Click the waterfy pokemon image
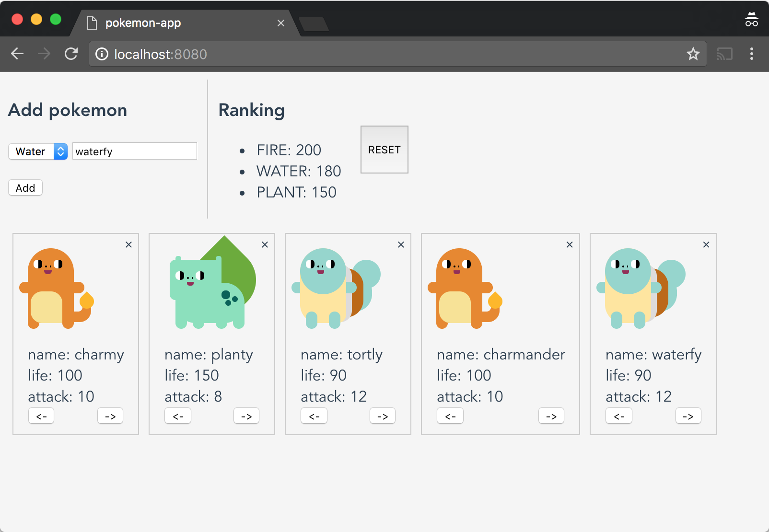769x532 pixels. [x=641, y=289]
